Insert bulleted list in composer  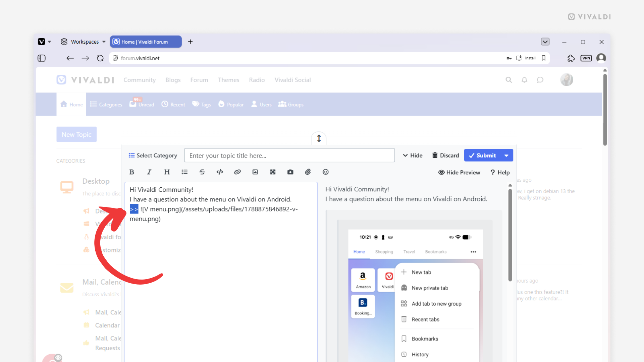coord(184,172)
